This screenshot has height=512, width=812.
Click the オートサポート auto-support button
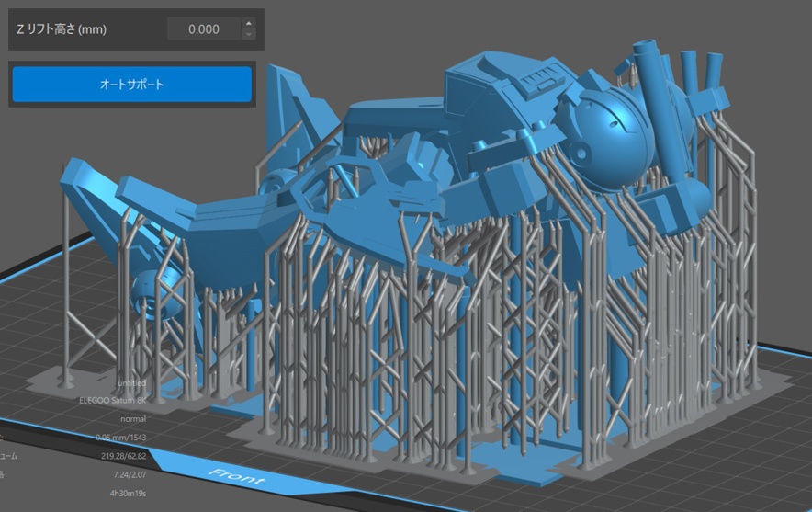(132, 84)
